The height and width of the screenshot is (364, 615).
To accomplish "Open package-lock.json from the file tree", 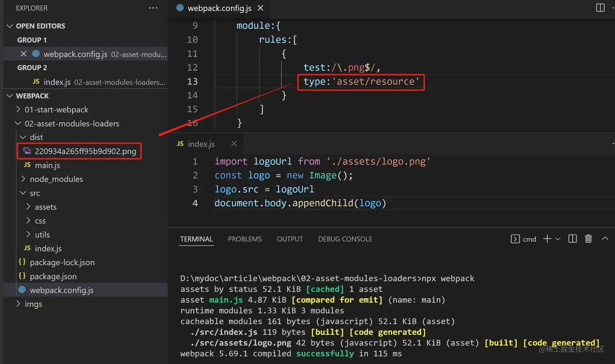I will click(62, 262).
